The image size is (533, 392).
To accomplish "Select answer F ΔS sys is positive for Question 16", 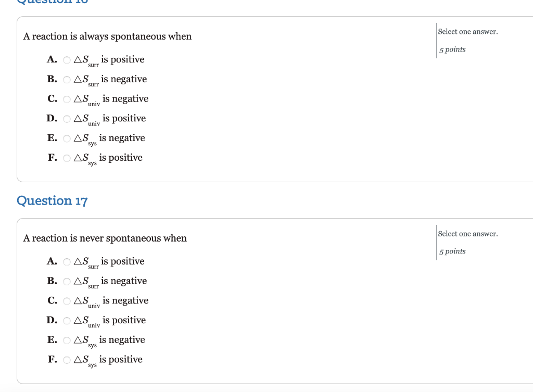I will (67, 157).
